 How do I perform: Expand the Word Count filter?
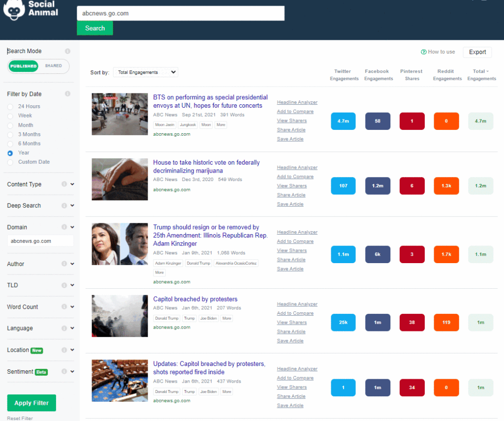(72, 307)
